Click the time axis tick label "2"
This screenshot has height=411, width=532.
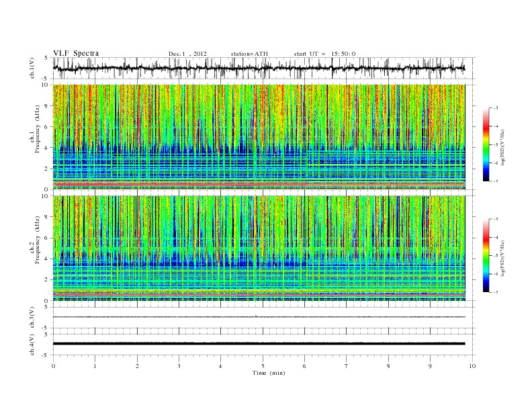[x=137, y=366]
